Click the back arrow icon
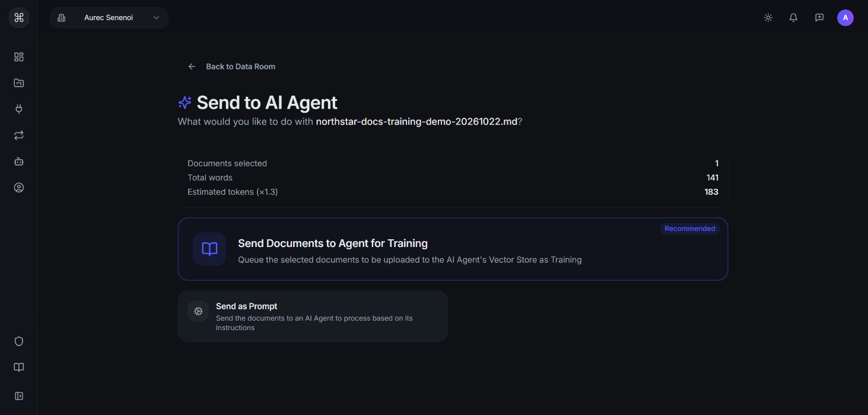 coord(192,66)
